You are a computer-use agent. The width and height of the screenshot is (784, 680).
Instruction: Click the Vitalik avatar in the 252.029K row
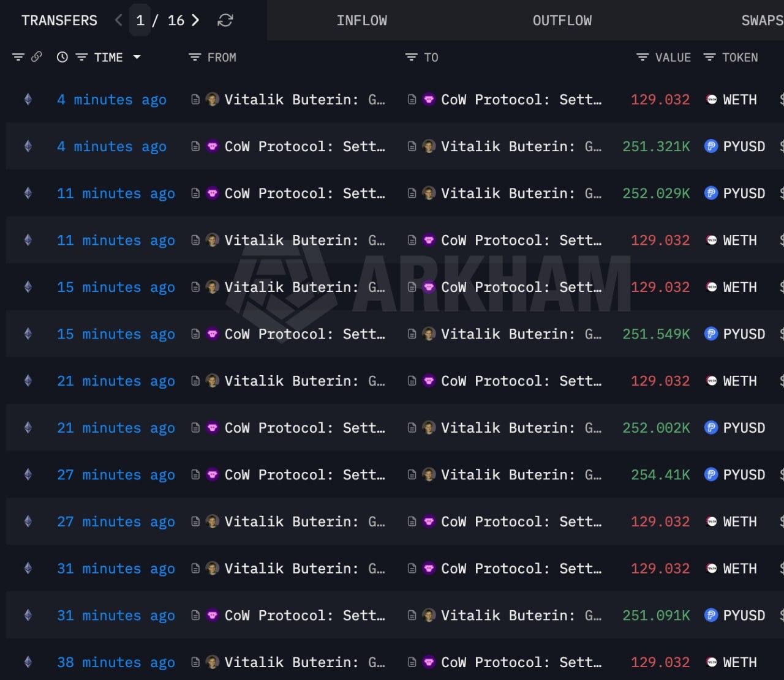(429, 193)
